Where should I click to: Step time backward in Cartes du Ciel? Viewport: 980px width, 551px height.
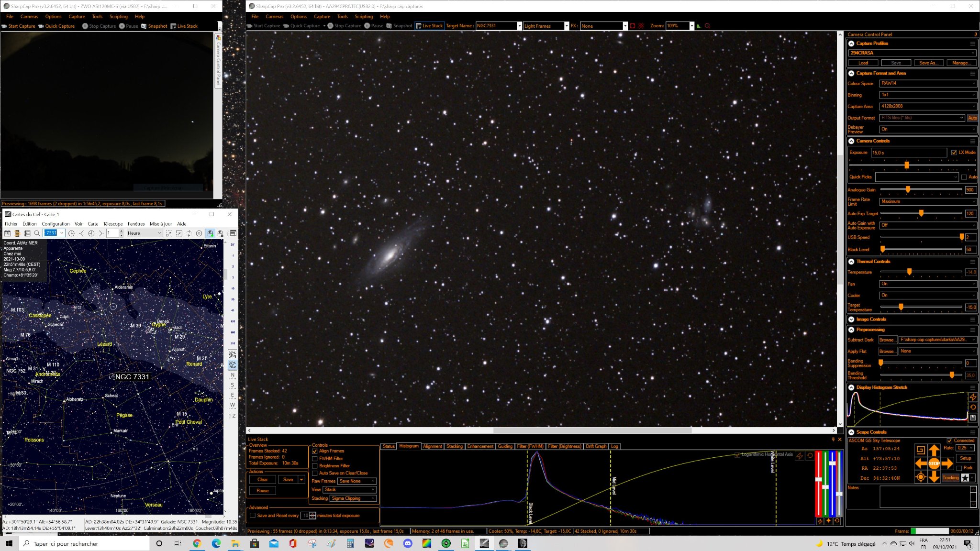point(82,233)
